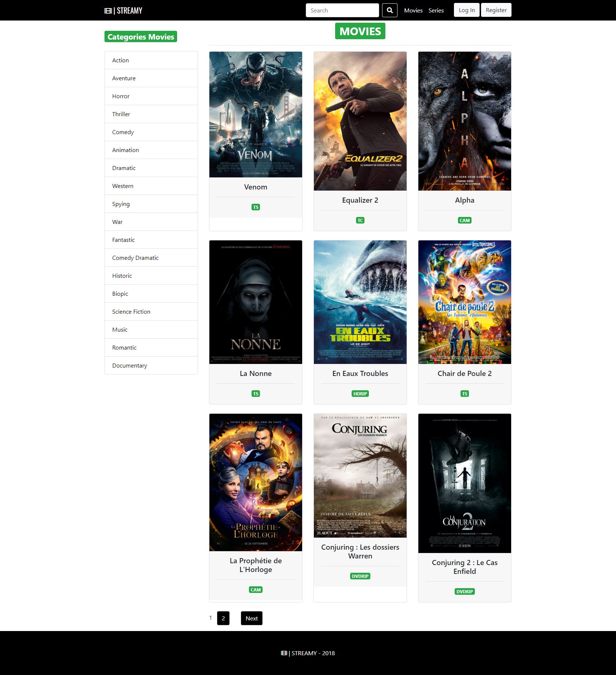Image resolution: width=616 pixels, height=675 pixels.
Task: Click the Next pagination button
Action: coord(252,618)
